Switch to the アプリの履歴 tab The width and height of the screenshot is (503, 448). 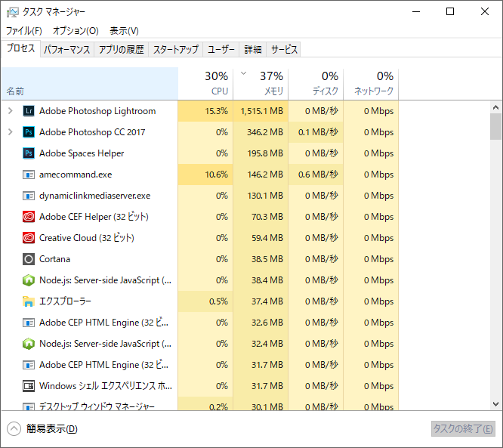[x=122, y=49]
